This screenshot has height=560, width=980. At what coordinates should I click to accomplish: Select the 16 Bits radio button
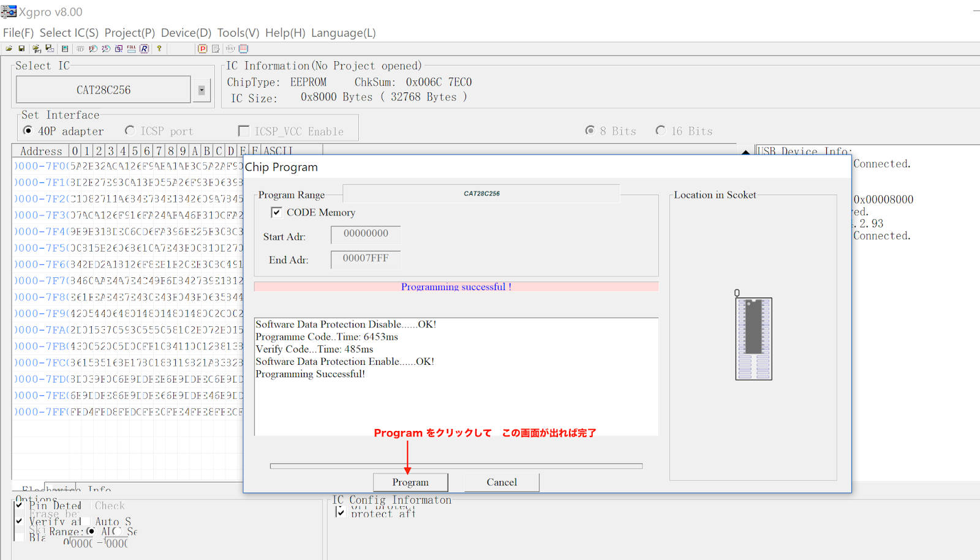(661, 130)
